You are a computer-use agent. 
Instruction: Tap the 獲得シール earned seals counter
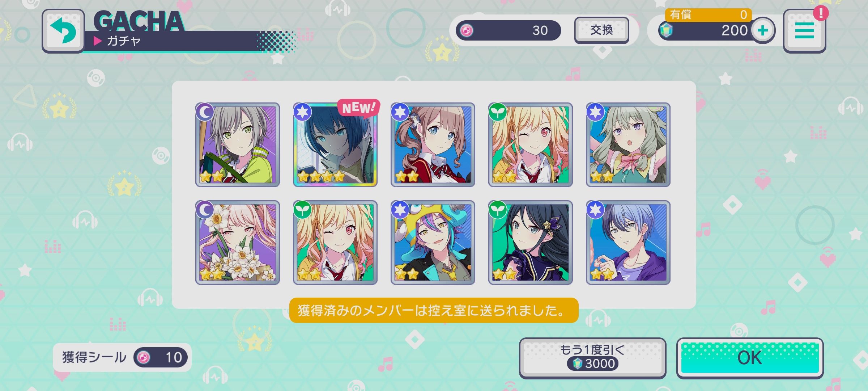click(x=122, y=357)
